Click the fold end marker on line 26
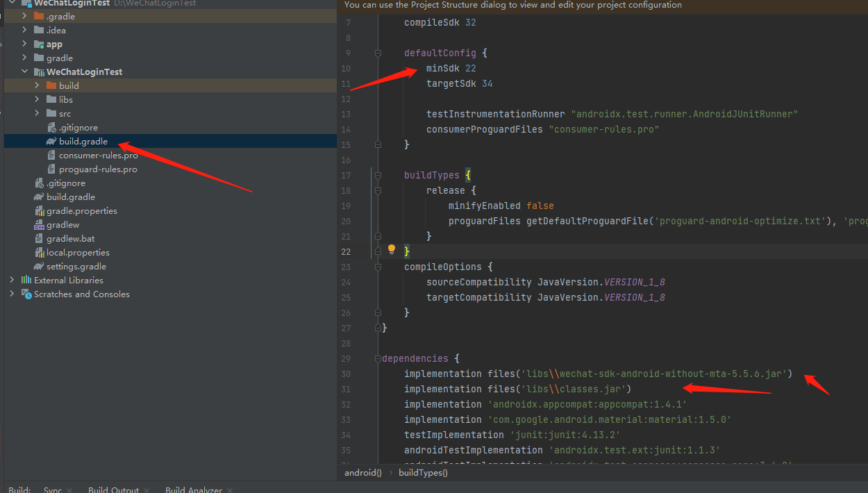 (x=378, y=312)
